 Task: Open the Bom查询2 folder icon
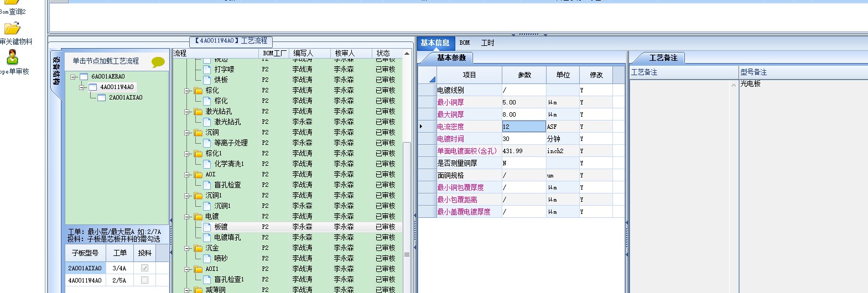click(11, 2)
